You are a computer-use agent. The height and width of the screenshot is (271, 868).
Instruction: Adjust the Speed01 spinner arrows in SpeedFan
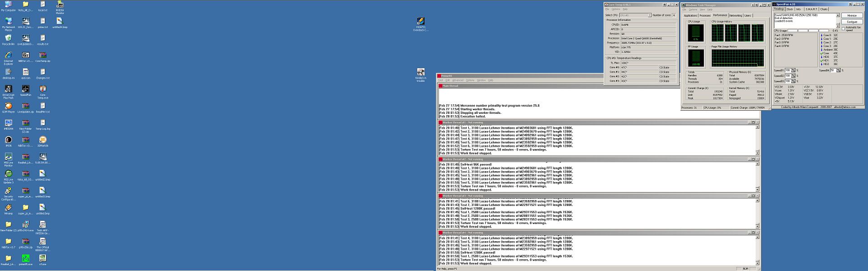tap(793, 70)
